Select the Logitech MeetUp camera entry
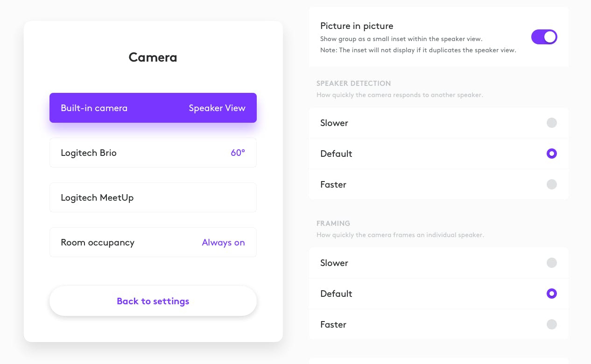Viewport: 591px width, 364px height. click(153, 197)
